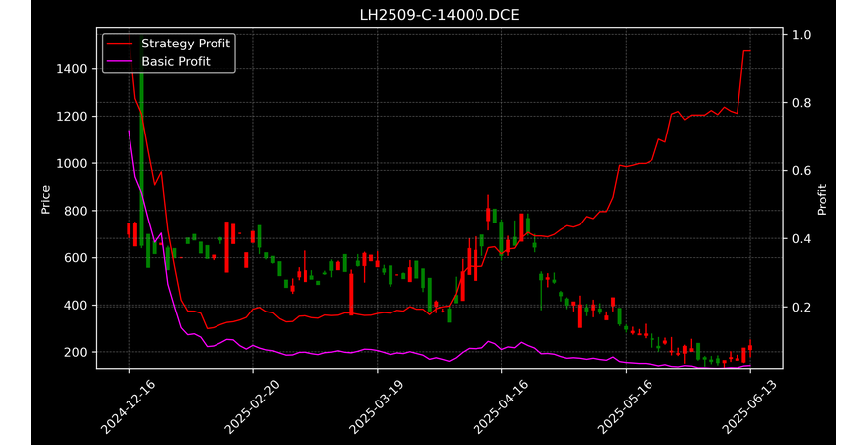Click the 0.2 profit tick label
Viewport: 868px width, 445px height.
point(801,307)
